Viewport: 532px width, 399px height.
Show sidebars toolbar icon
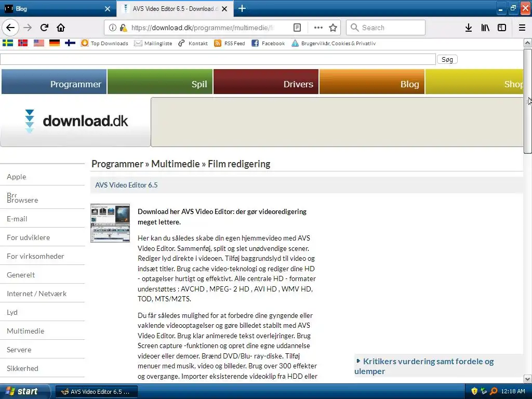502,28
